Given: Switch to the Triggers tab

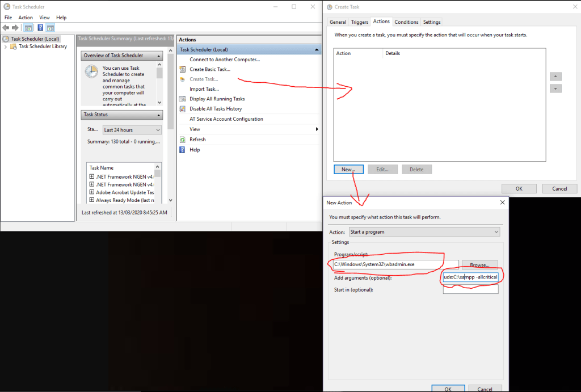Looking at the screenshot, I should [360, 22].
